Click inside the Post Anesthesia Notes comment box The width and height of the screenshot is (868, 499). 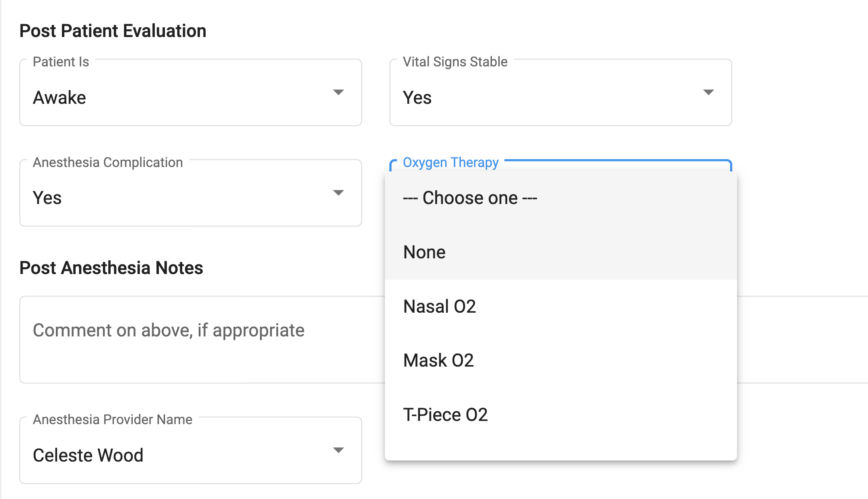point(181,330)
